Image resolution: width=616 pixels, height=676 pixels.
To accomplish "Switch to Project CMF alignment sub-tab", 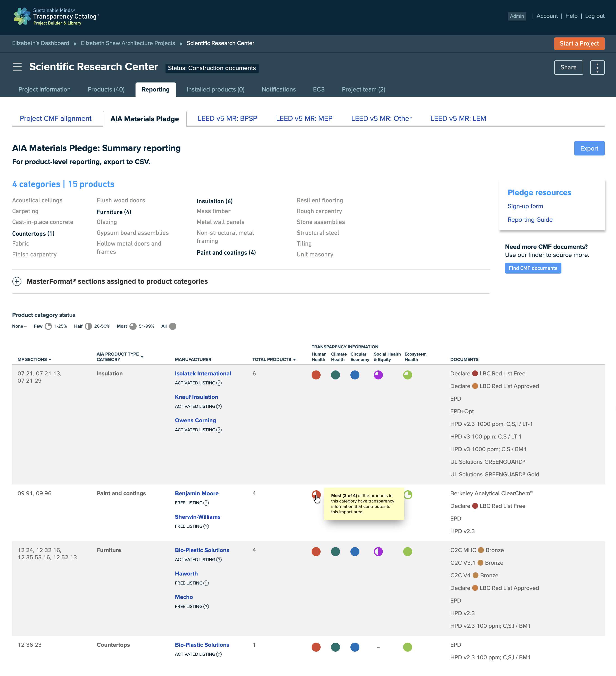I will point(56,118).
